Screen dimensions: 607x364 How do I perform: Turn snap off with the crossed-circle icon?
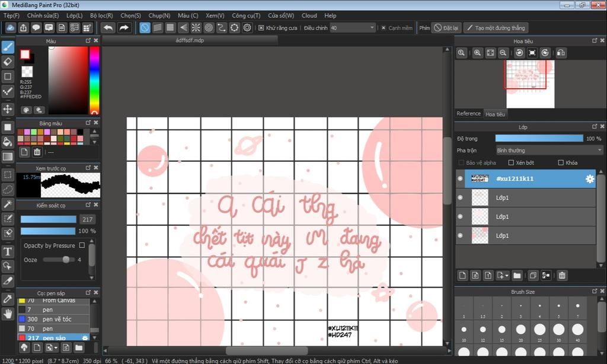(145, 28)
